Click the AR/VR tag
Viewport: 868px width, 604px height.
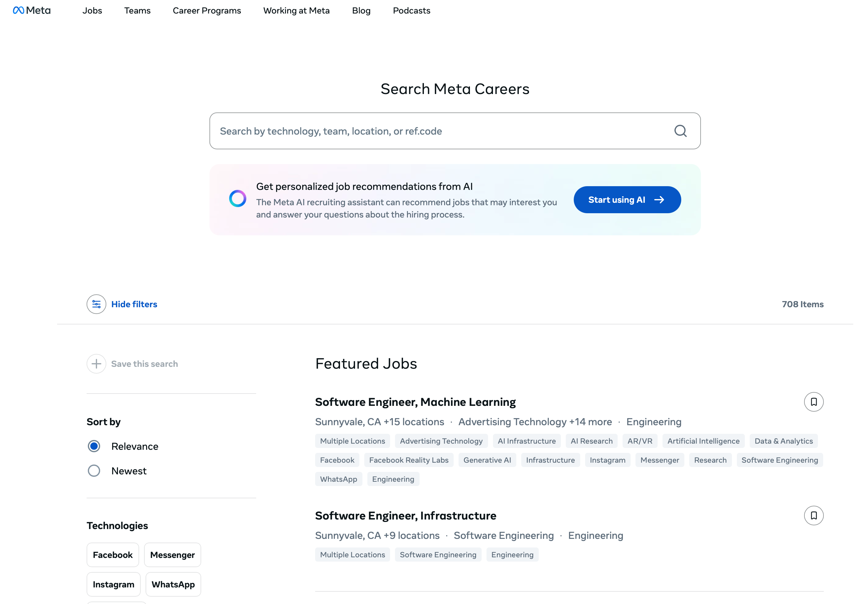[640, 441]
